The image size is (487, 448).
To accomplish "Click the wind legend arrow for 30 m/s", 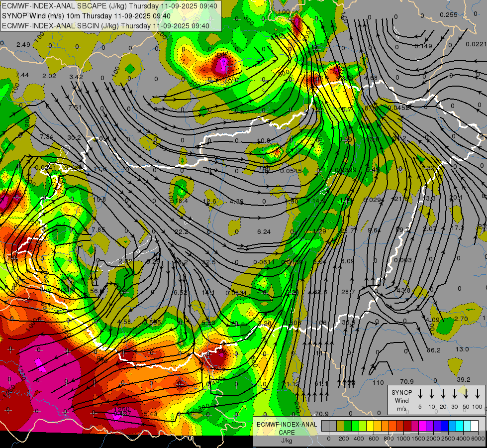I will pos(455,393).
